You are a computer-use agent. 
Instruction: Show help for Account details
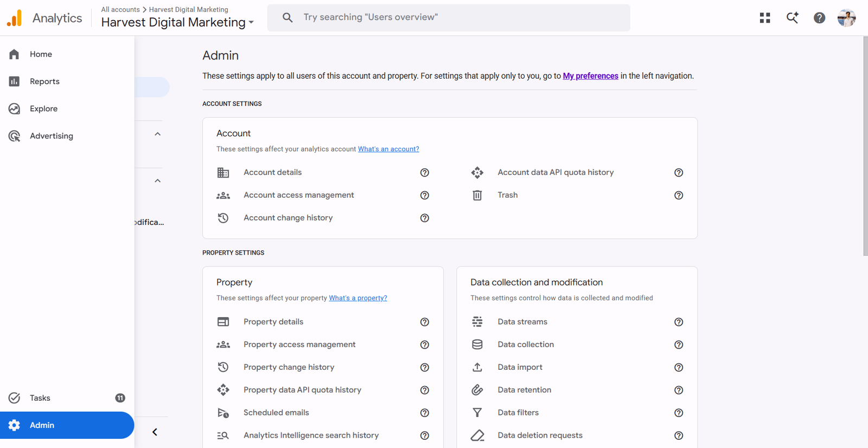pos(425,173)
